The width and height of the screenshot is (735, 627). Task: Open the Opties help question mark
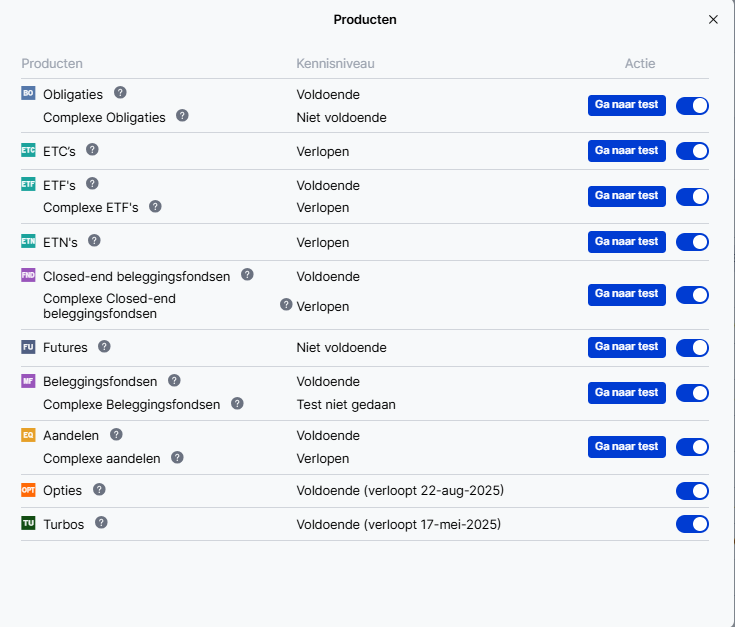click(99, 490)
